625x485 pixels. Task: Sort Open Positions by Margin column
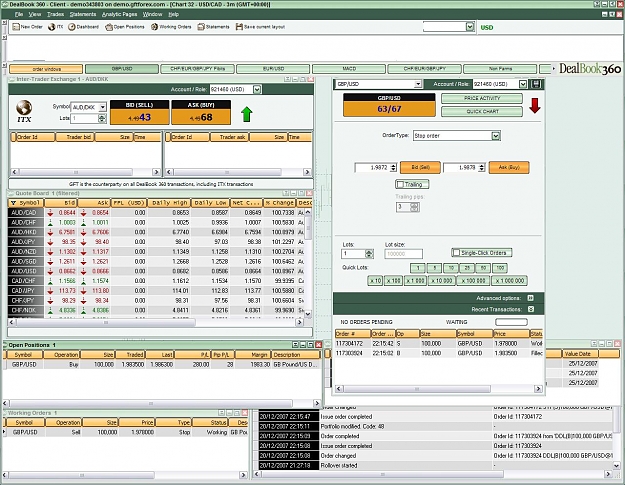pos(253,355)
